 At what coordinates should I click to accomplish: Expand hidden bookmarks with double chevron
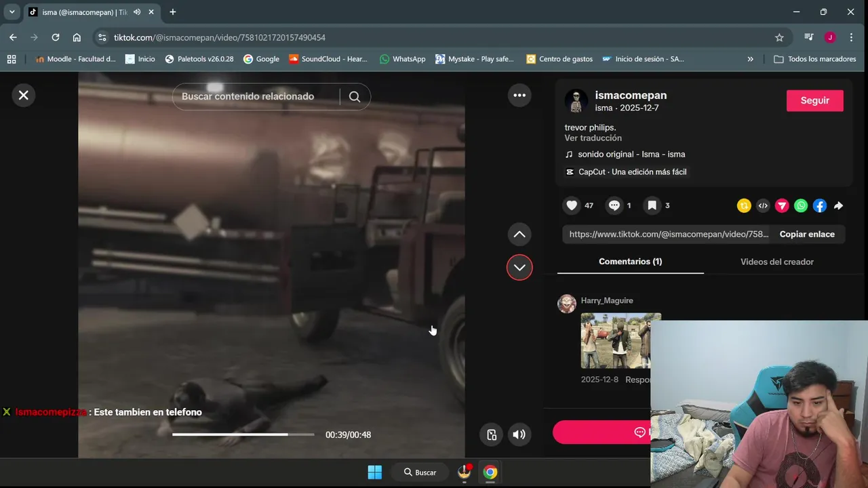pos(750,59)
